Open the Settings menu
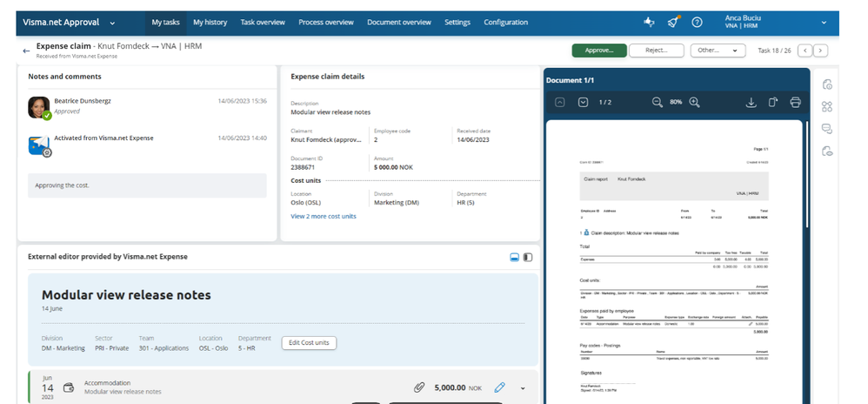The image size is (868, 404). pos(457,22)
